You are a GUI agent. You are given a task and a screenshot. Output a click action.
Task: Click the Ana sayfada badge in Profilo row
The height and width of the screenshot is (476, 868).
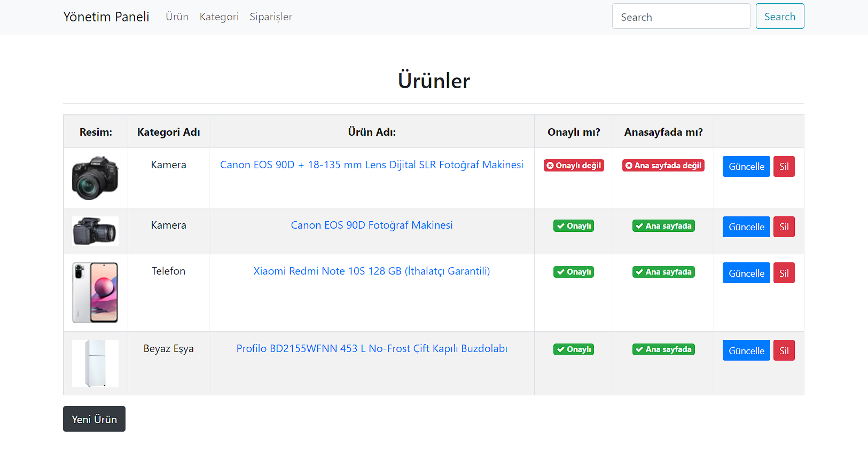pos(663,349)
